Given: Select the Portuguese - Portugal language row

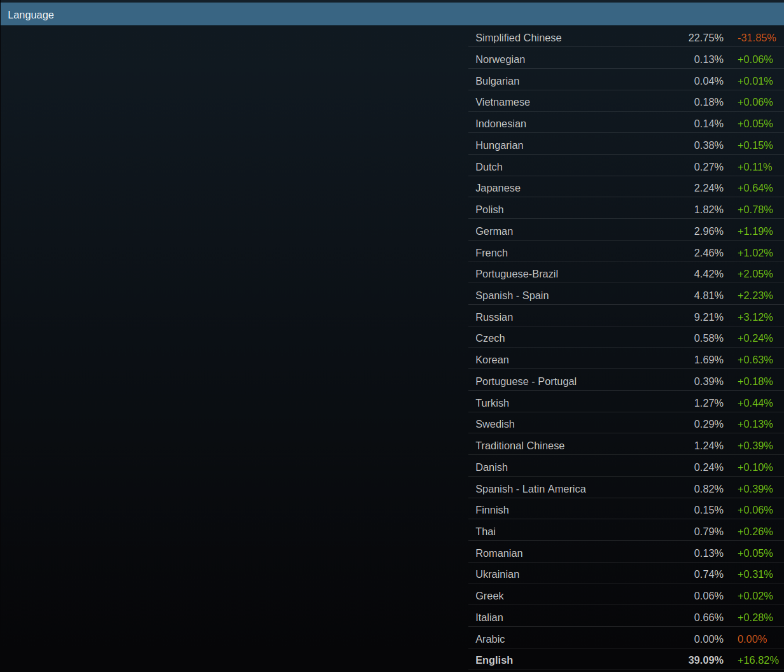Looking at the screenshot, I should tap(626, 381).
